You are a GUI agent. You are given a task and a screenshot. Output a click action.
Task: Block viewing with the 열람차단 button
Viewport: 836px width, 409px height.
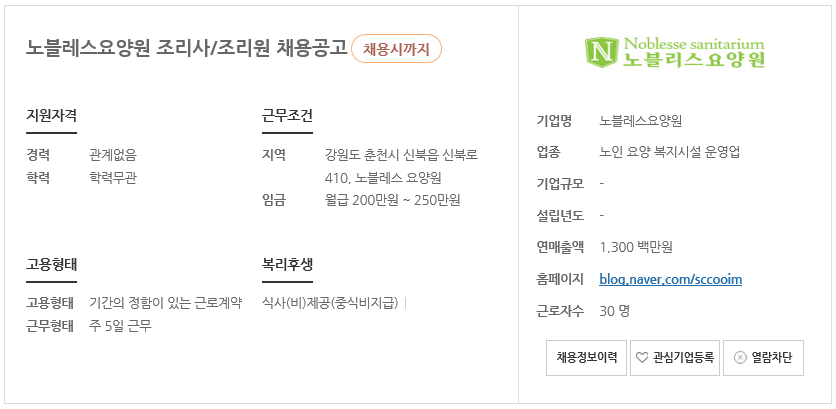pyautogui.click(x=763, y=358)
